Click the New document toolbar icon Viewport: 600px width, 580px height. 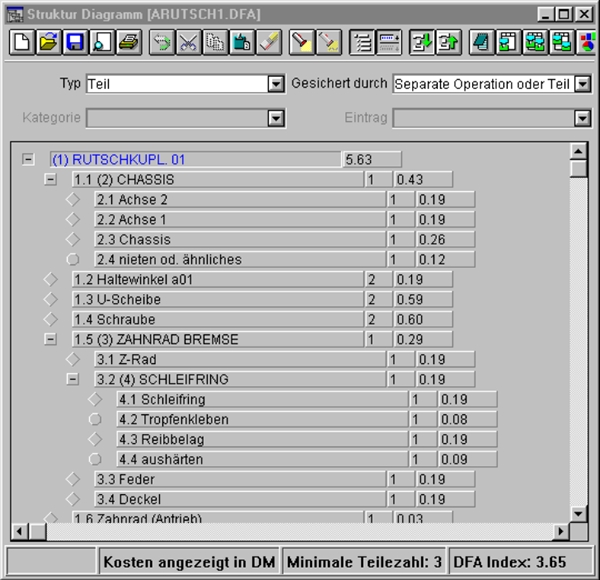point(21,42)
